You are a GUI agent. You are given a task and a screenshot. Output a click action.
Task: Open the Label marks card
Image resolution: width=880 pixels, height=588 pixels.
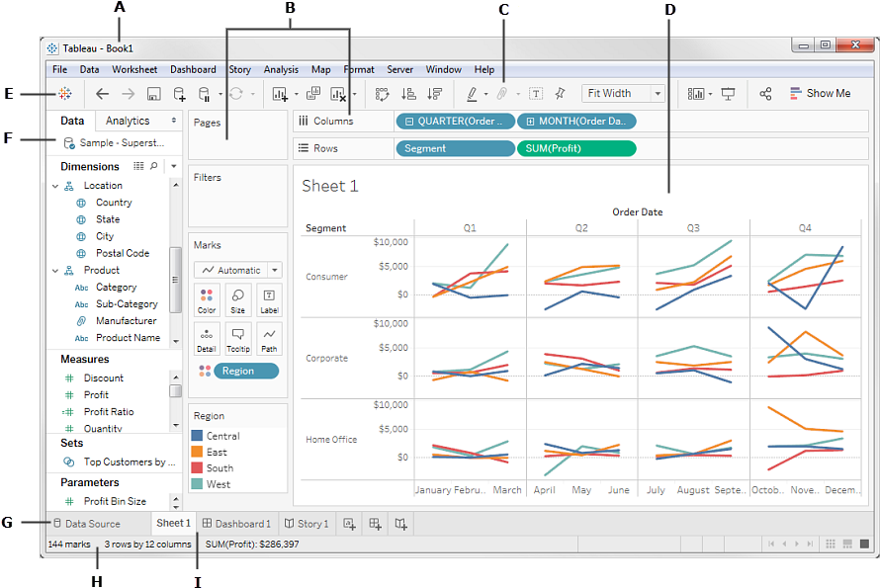269,300
